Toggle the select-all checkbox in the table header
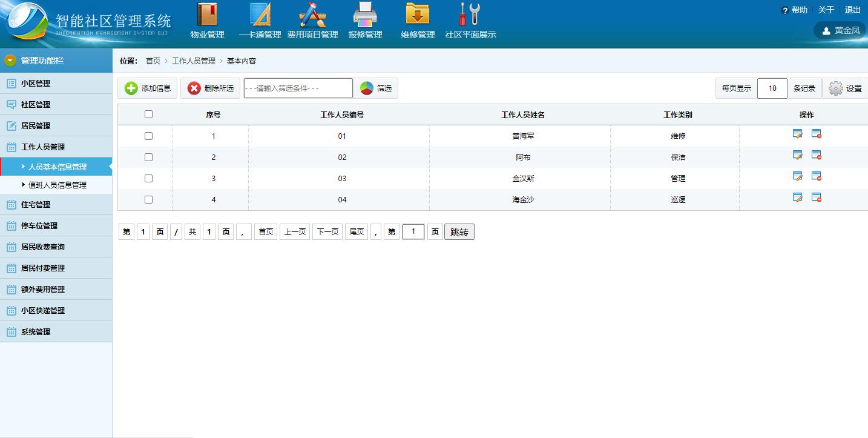The image size is (868, 438). pos(149,114)
